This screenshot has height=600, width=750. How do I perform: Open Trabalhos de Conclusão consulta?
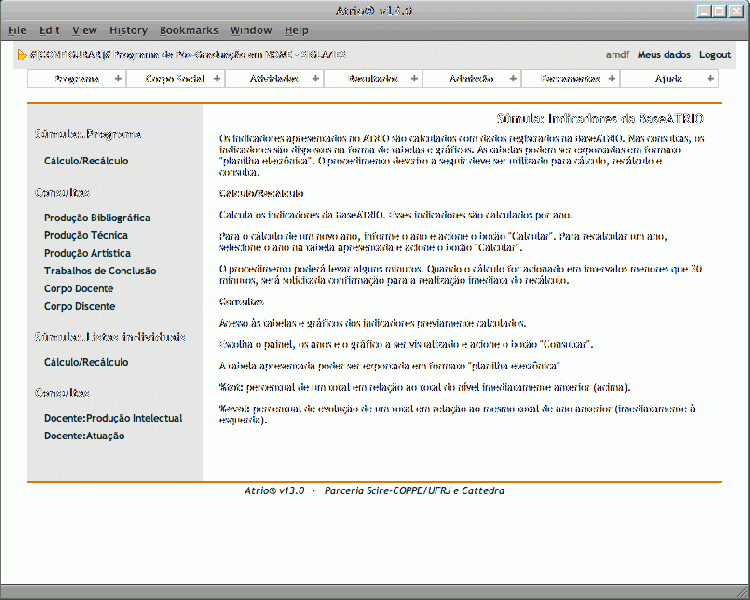point(100,271)
